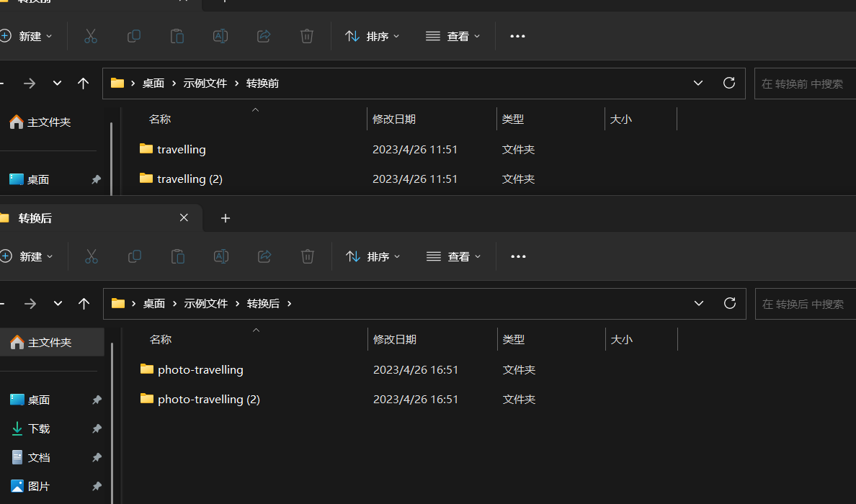This screenshot has height=504, width=856.
Task: Click the 在 转换前 中搜索 search box
Action: click(x=803, y=84)
